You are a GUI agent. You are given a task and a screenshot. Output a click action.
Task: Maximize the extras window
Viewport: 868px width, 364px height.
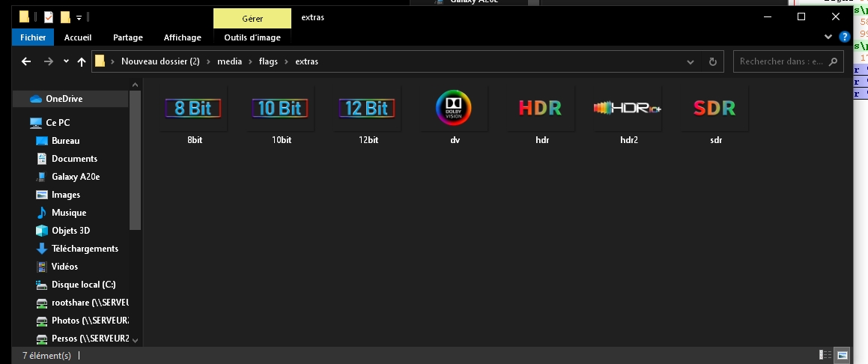click(x=801, y=17)
